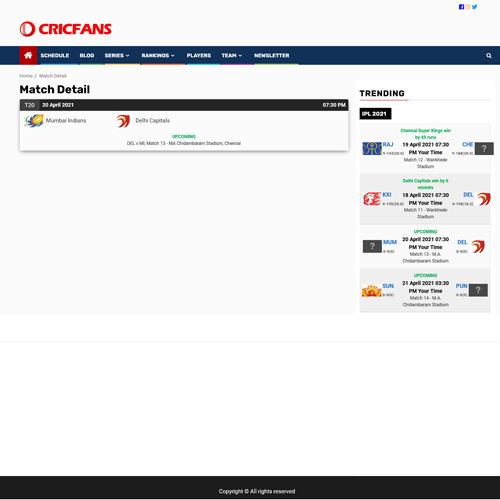Open the Newsletter menu item
The height and width of the screenshot is (500, 500).
pyautogui.click(x=272, y=55)
